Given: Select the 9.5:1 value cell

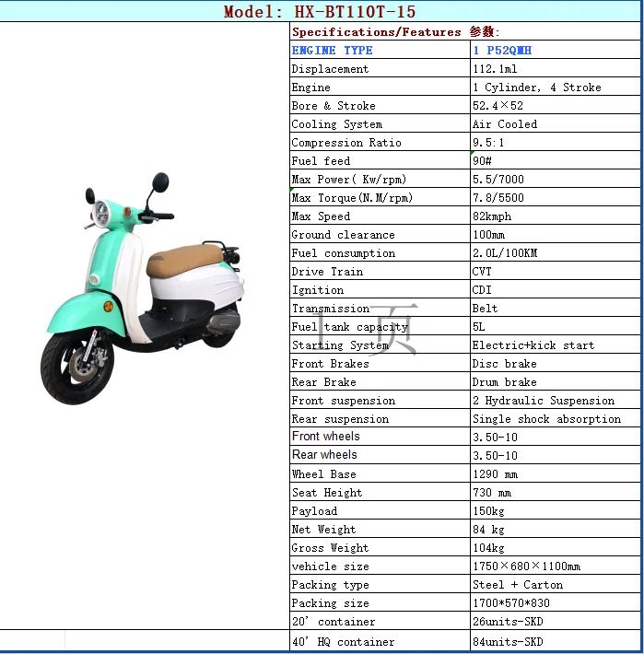Looking at the screenshot, I should click(x=556, y=142).
